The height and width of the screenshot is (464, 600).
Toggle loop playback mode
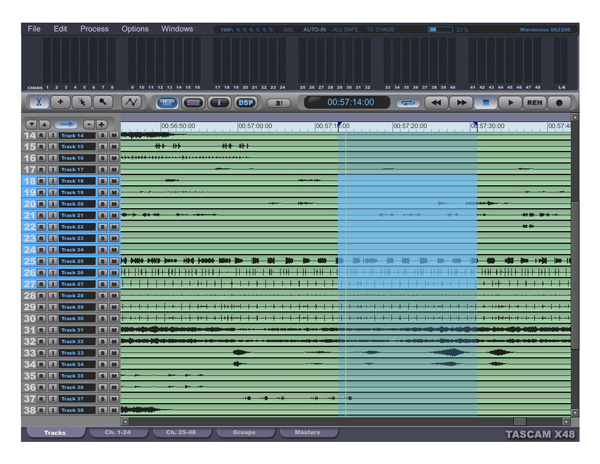pos(408,103)
